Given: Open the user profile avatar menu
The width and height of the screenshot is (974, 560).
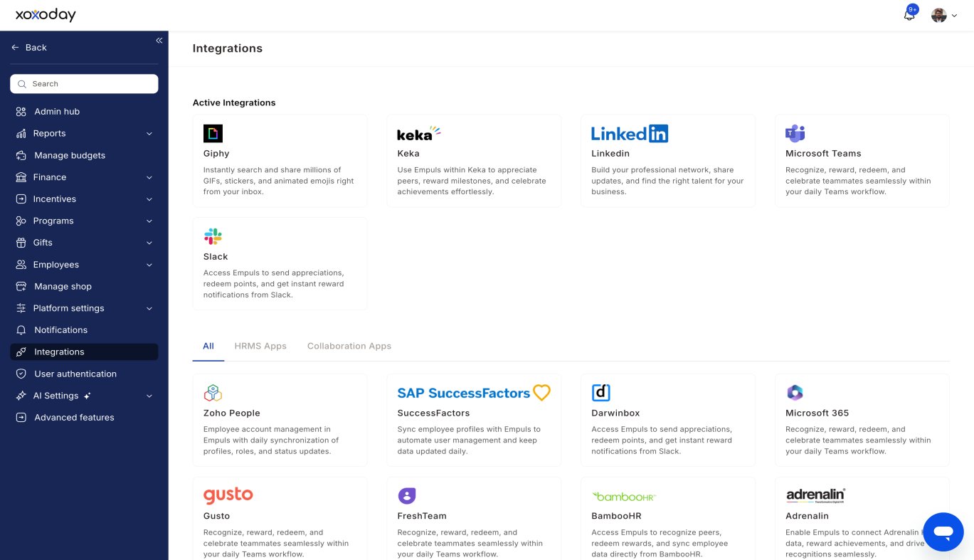Looking at the screenshot, I should click(x=939, y=15).
